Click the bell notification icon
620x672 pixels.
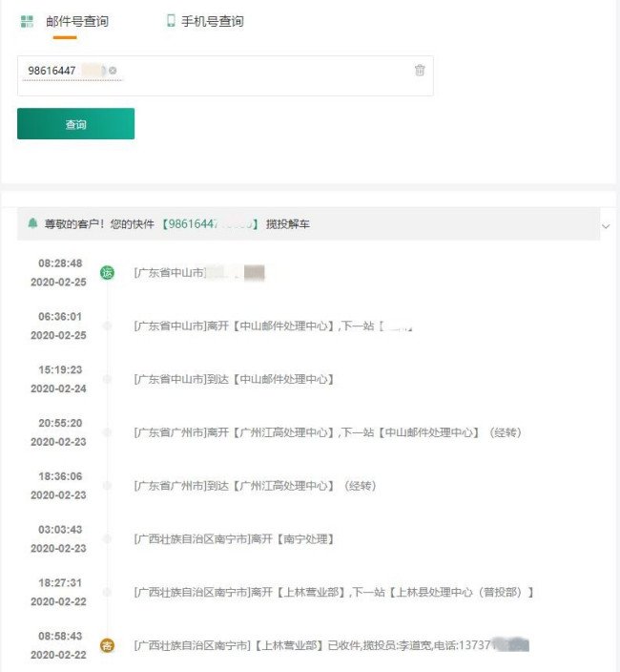pos(32,223)
